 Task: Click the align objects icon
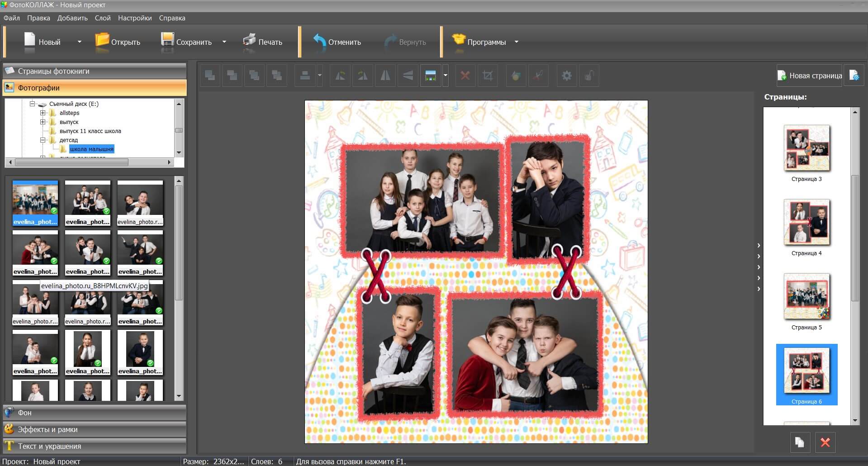point(305,76)
